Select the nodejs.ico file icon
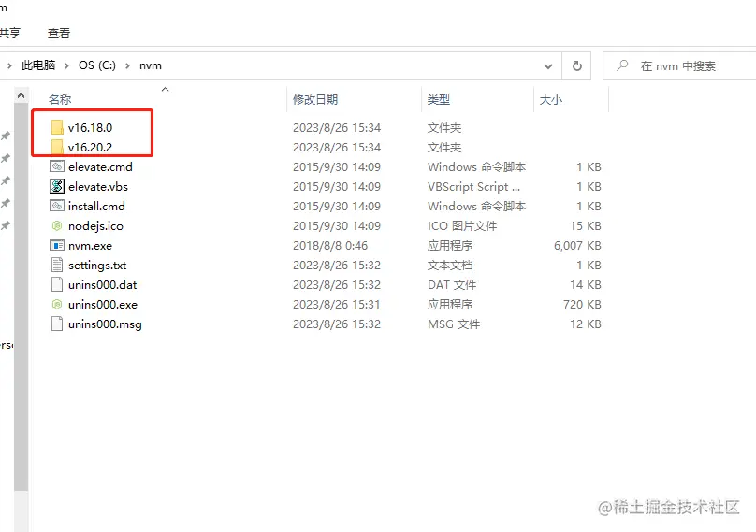Viewport: 756px width, 532px height. pos(57,225)
